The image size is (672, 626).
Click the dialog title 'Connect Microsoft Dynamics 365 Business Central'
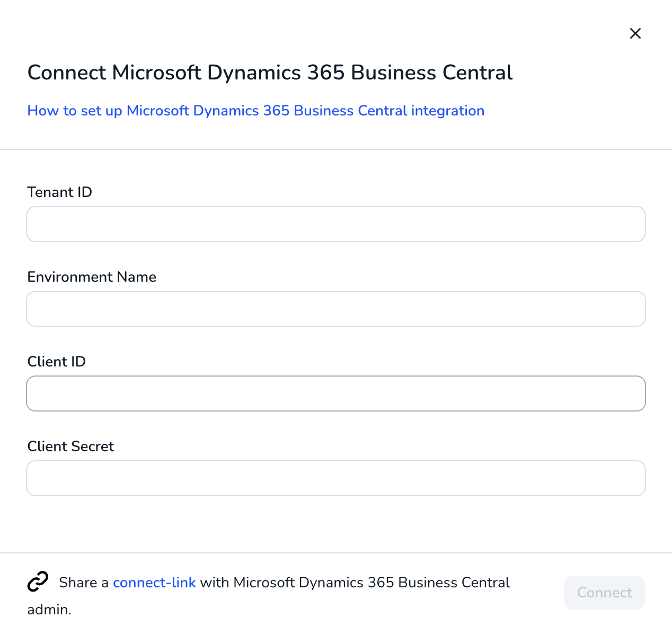270,73
